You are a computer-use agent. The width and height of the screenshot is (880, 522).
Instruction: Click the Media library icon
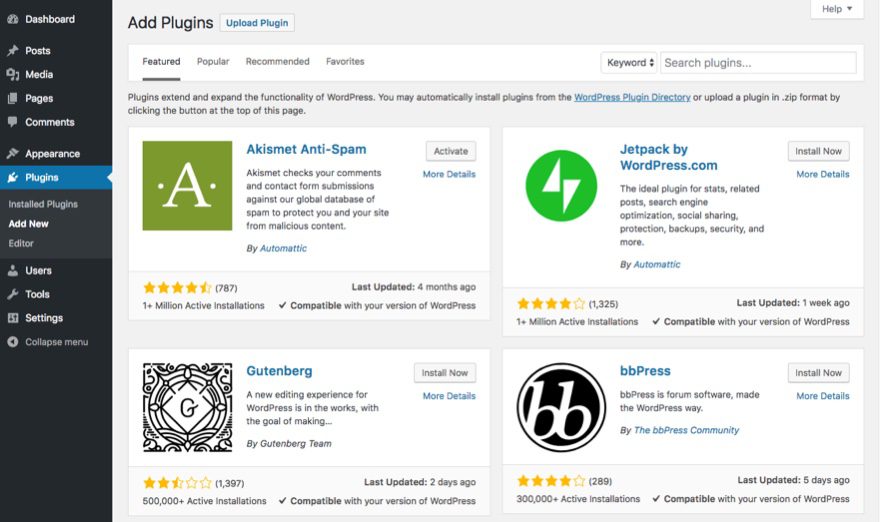click(x=12, y=75)
